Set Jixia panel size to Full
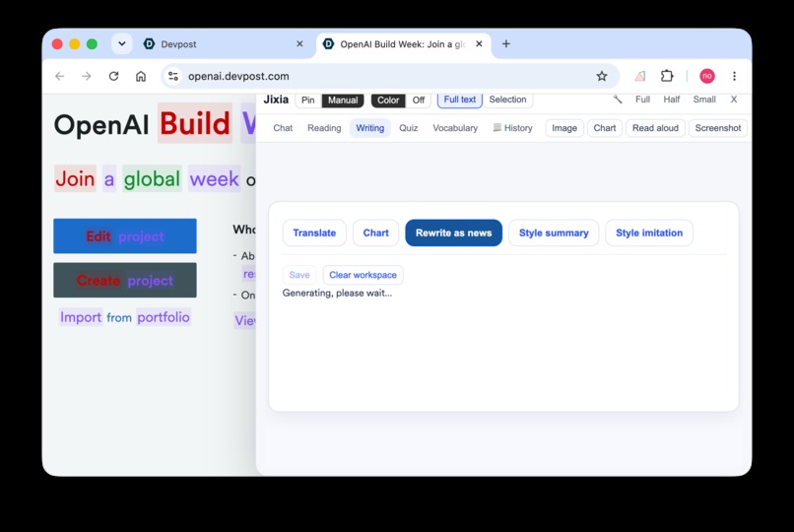The width and height of the screenshot is (794, 532). [x=642, y=100]
